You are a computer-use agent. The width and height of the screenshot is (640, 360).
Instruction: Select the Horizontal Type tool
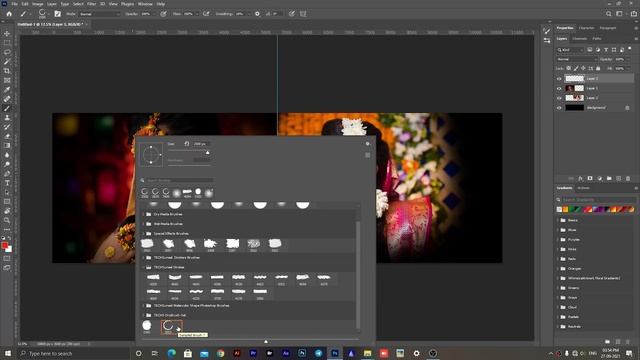pos(7,183)
